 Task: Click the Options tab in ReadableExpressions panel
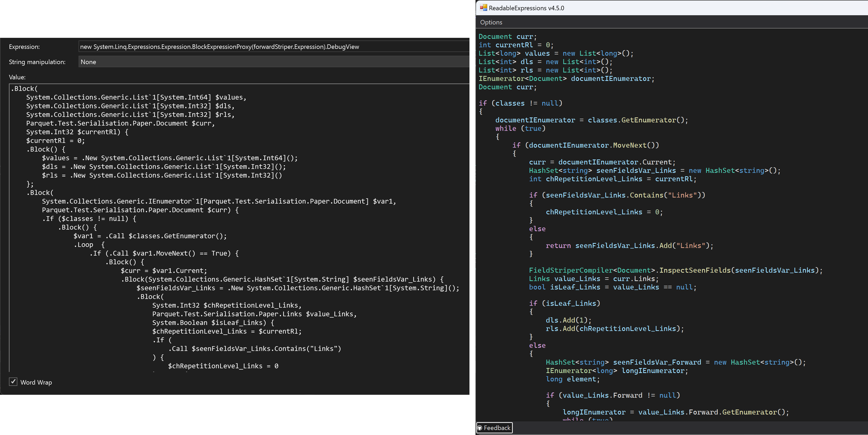tap(490, 22)
